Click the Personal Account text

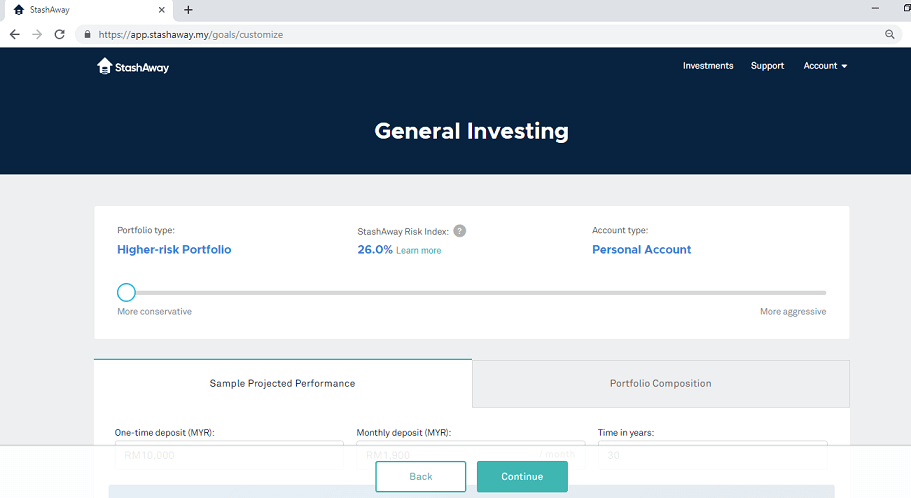641,249
